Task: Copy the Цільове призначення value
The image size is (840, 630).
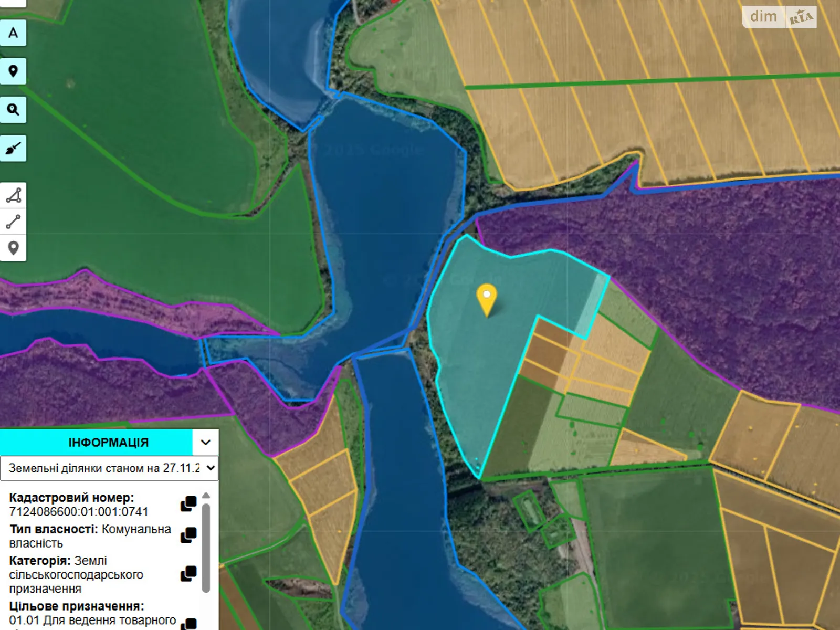Action: coord(188,624)
